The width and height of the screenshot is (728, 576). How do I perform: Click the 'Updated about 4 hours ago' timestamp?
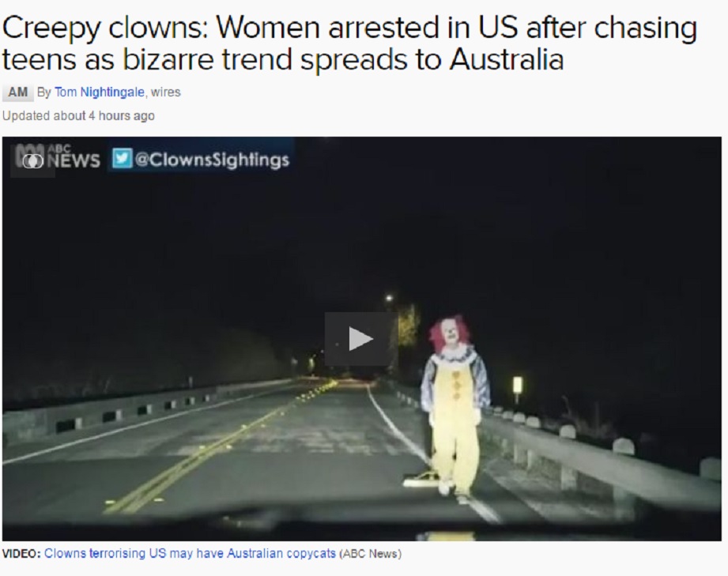coord(78,115)
